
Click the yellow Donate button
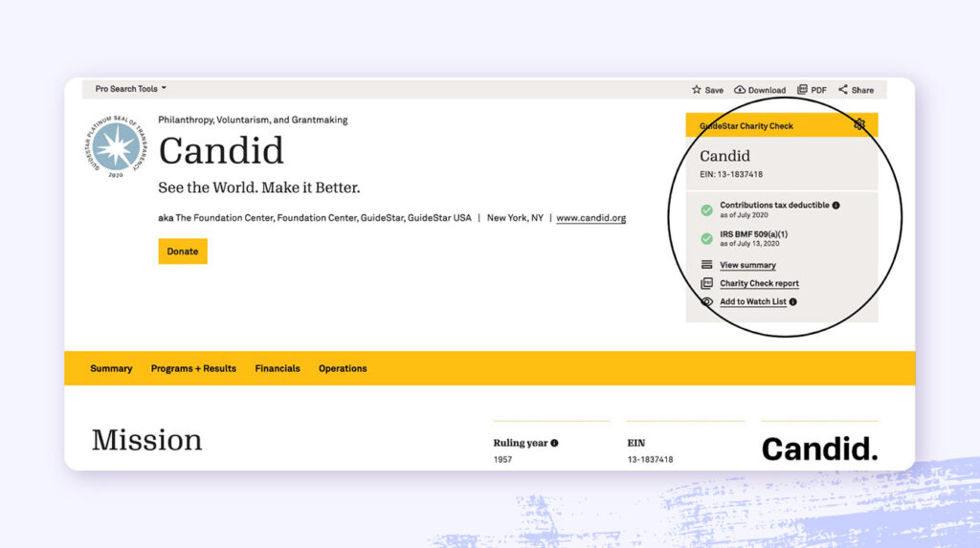(x=183, y=252)
